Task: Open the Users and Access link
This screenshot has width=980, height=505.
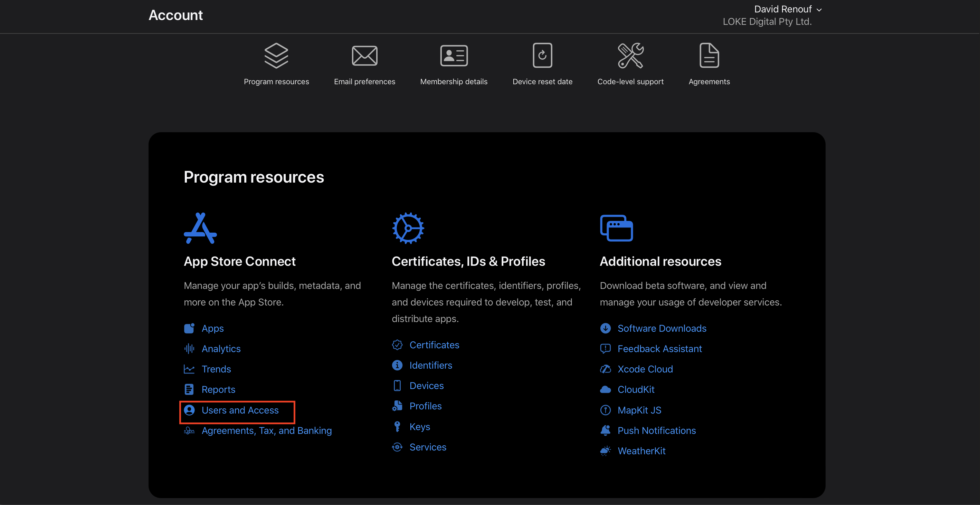Action: [240, 410]
